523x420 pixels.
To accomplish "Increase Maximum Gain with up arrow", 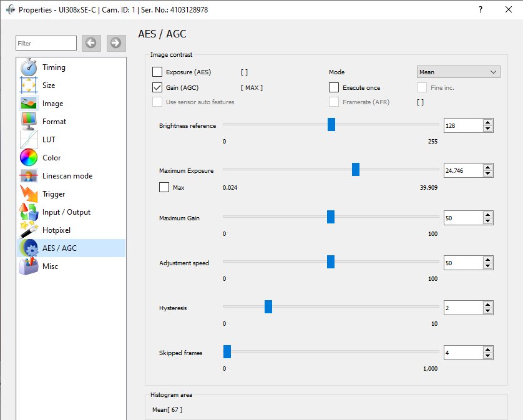I will 487,215.
